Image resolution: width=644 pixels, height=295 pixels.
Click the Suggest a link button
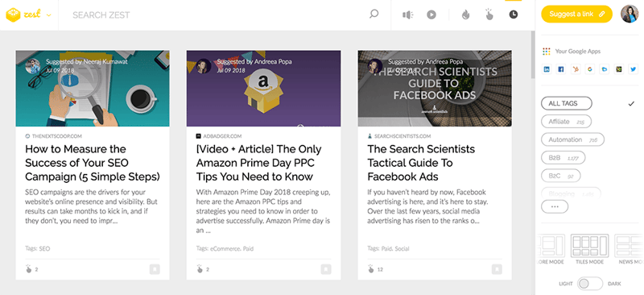pos(576,14)
